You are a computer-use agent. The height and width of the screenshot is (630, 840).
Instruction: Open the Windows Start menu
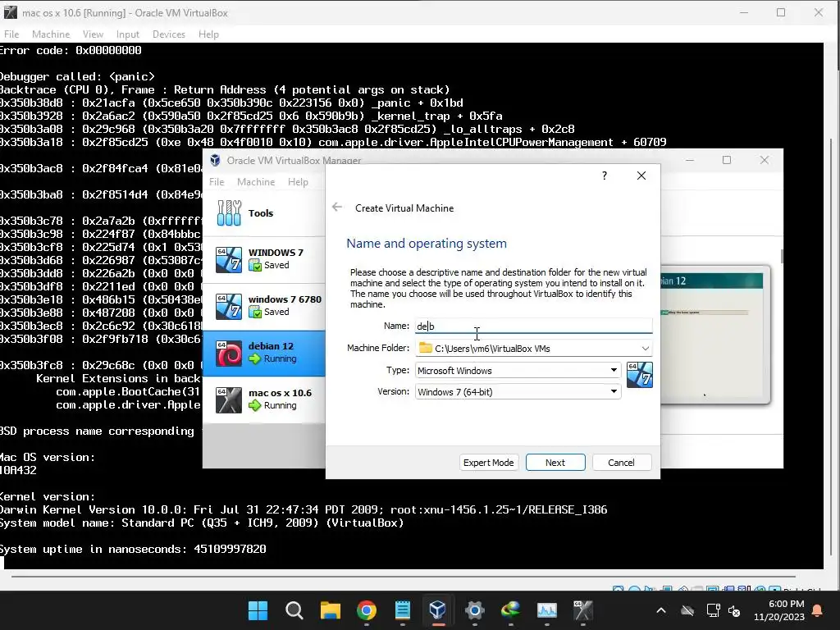(258, 610)
